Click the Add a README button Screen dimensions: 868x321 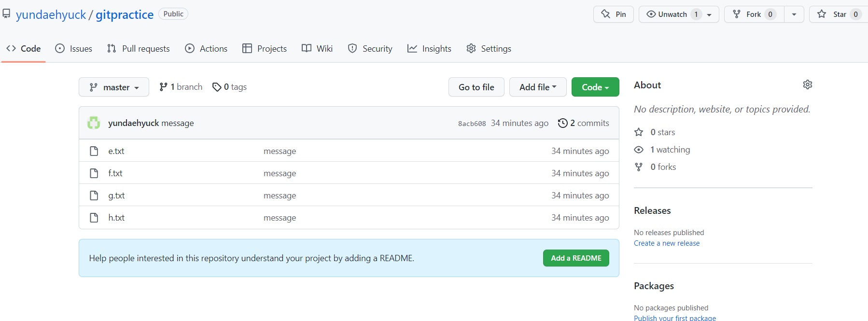click(576, 258)
